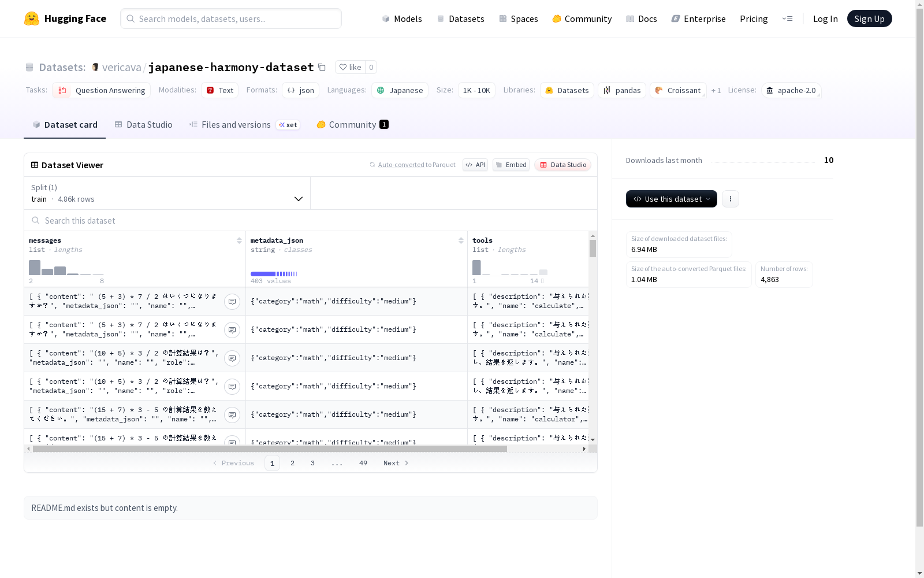Image resolution: width=924 pixels, height=578 pixels.
Task: Click the metadata_json classes distribution bar
Action: tap(274, 274)
